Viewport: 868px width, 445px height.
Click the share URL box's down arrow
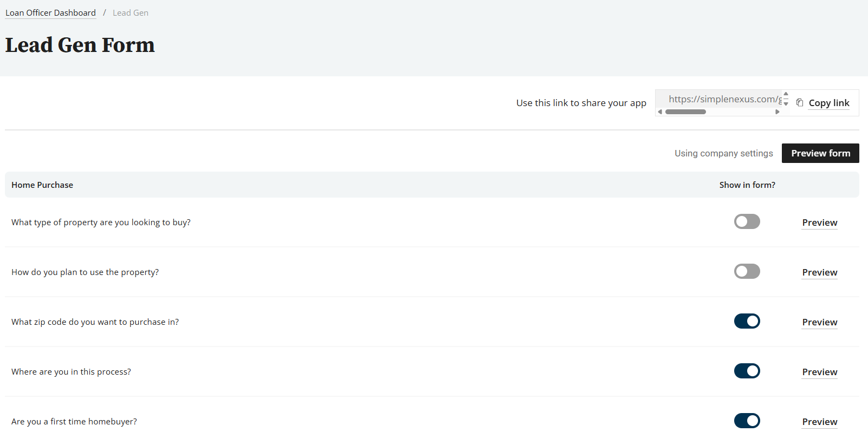click(786, 103)
